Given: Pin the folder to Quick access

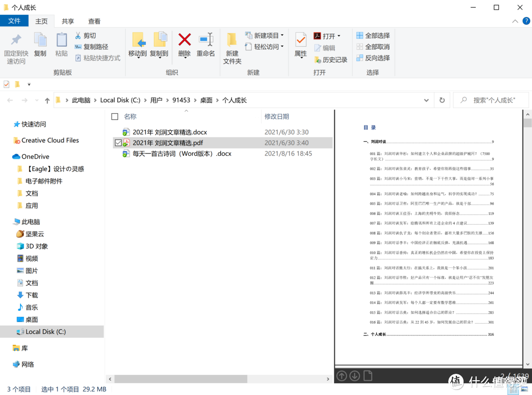Looking at the screenshot, I should (16, 48).
